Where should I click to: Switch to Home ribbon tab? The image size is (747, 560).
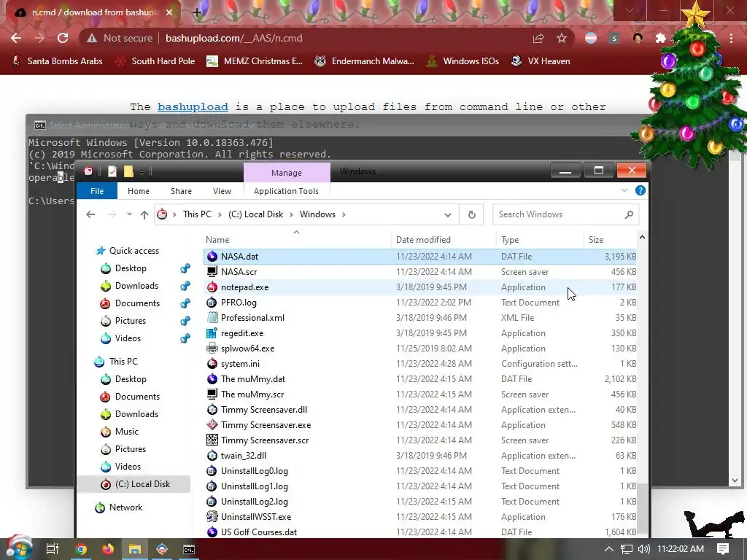(x=138, y=191)
